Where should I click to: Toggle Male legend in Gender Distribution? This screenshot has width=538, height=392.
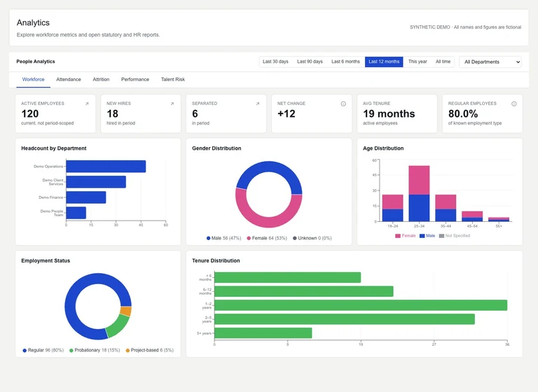(223, 238)
